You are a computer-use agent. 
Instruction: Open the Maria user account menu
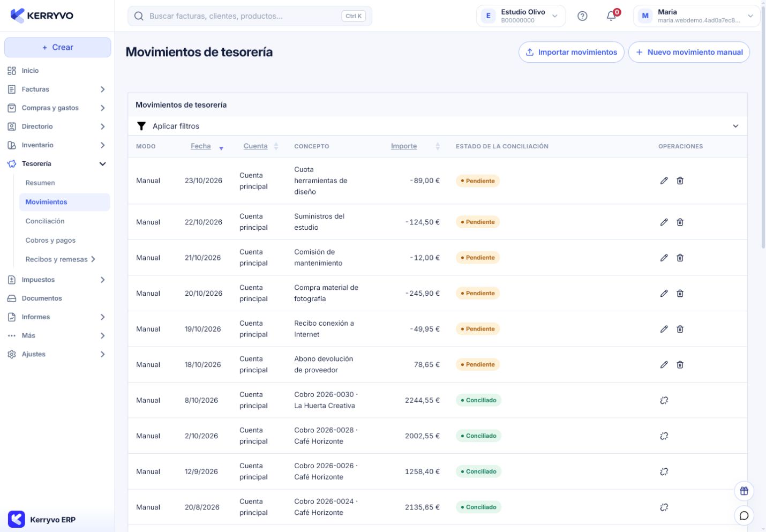697,16
